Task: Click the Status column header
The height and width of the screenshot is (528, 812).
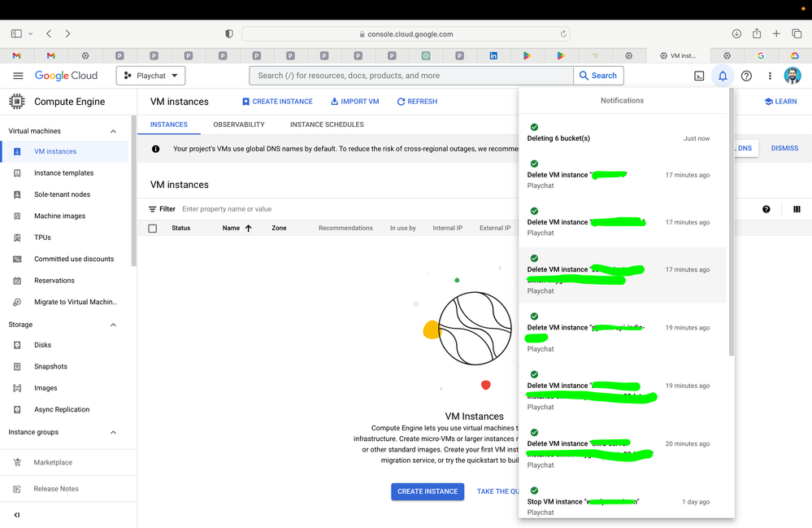Action: coord(180,228)
